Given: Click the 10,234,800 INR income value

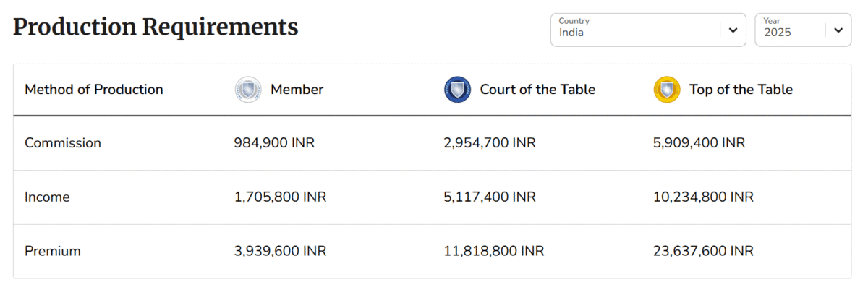Looking at the screenshot, I should point(702,197).
